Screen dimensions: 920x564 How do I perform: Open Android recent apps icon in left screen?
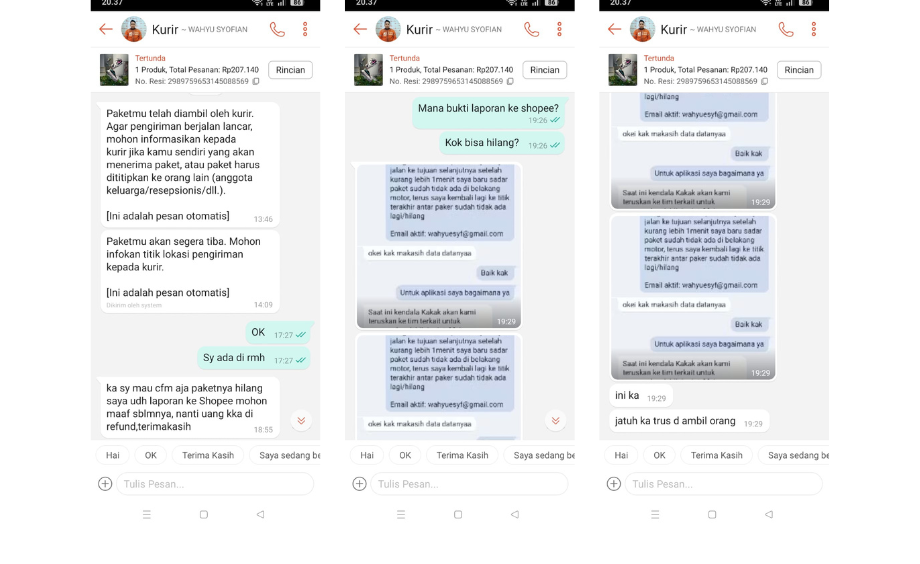(147, 515)
